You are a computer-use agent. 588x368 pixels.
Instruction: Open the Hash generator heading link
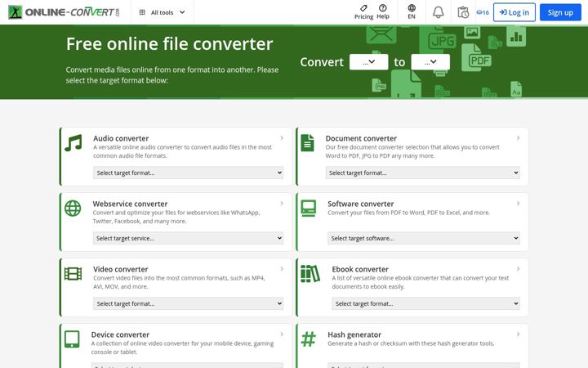point(354,334)
